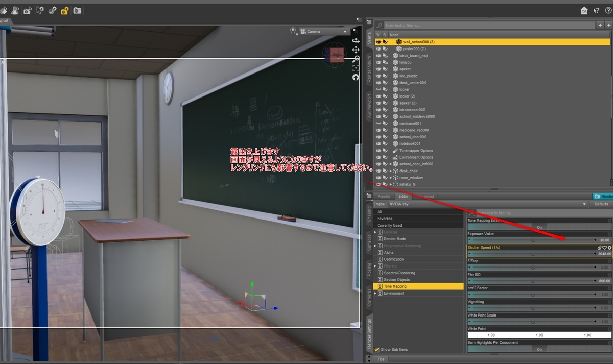Click the pan camera viewport control
The height and width of the screenshot is (364, 613).
coord(356,50)
